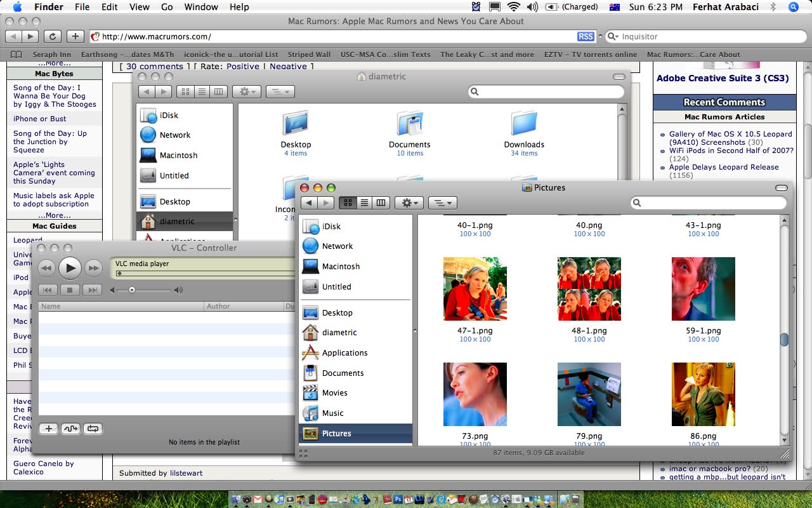This screenshot has height=508, width=812.
Task: Open bookmarks library icon in Safari
Action: [x=16, y=54]
